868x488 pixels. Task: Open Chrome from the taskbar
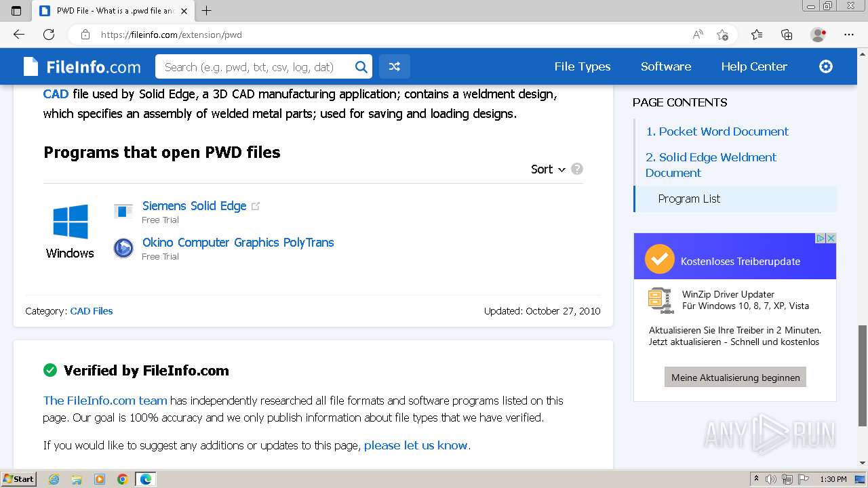point(123,479)
